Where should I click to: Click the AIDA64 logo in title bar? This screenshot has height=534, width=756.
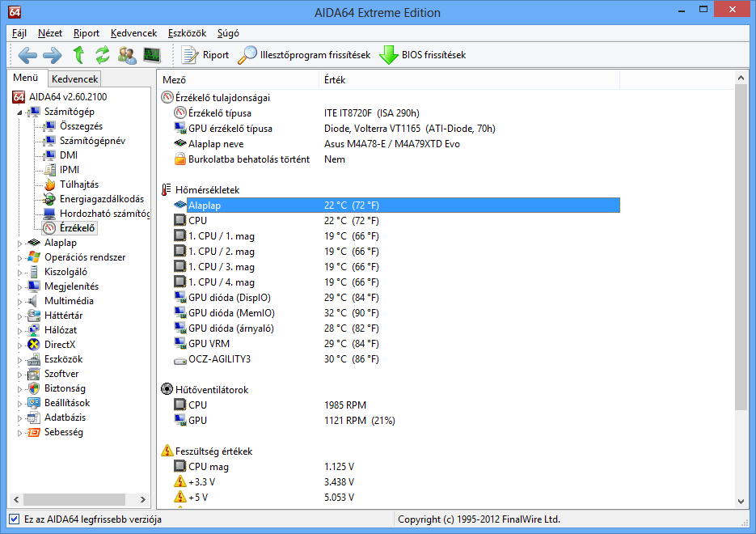pos(15,12)
